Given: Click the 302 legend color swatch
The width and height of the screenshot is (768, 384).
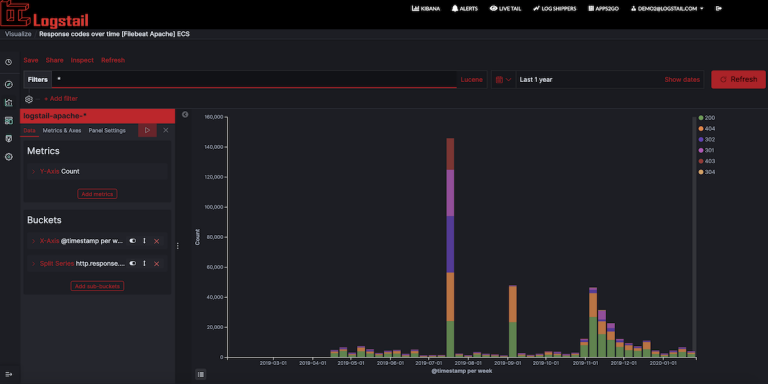Looking at the screenshot, I should pos(701,140).
